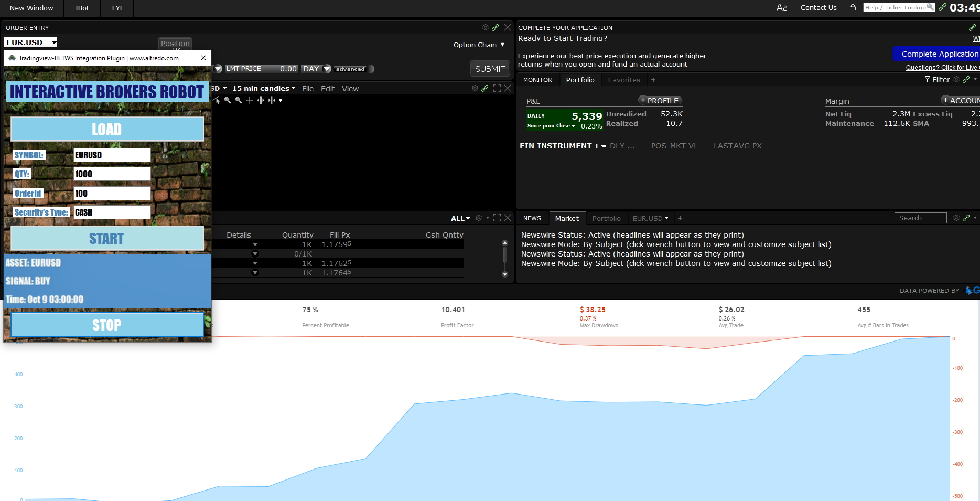Open the 15 min candles dropdown
Viewport: 980px width, 501px height.
coord(264,88)
